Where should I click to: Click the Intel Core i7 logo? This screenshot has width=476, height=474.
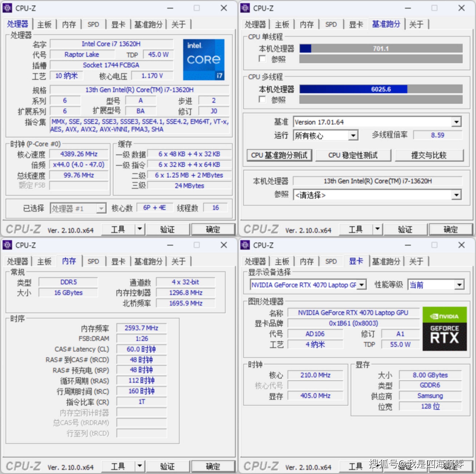click(x=204, y=60)
